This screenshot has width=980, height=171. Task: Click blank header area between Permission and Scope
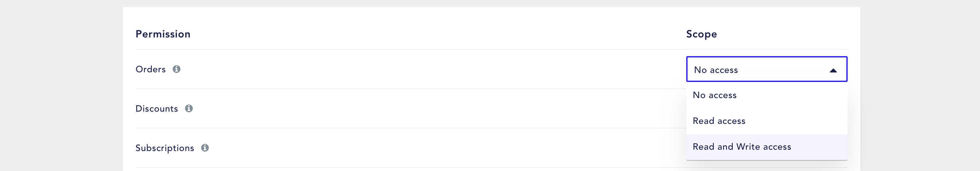[437, 34]
